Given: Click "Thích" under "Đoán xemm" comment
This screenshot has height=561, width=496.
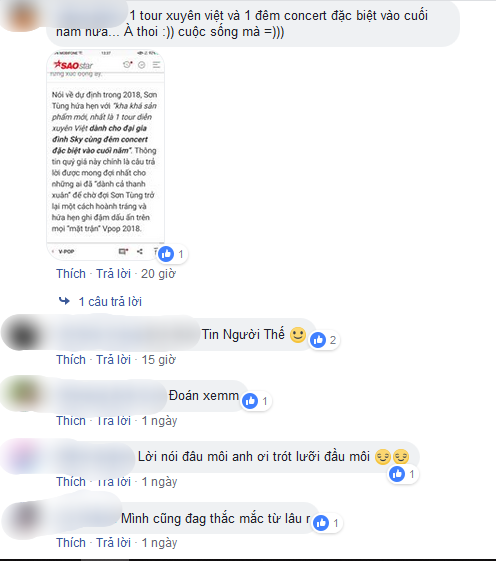Looking at the screenshot, I should pyautogui.click(x=71, y=421).
